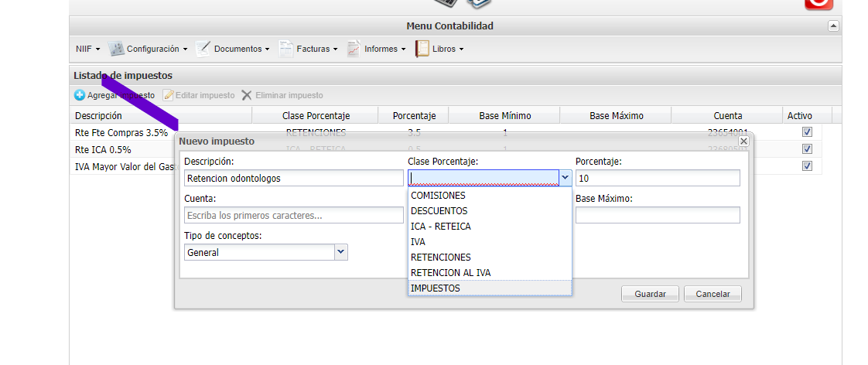Click Agregar impuesto label in toolbar
The width and height of the screenshot is (868, 365).
point(121,95)
